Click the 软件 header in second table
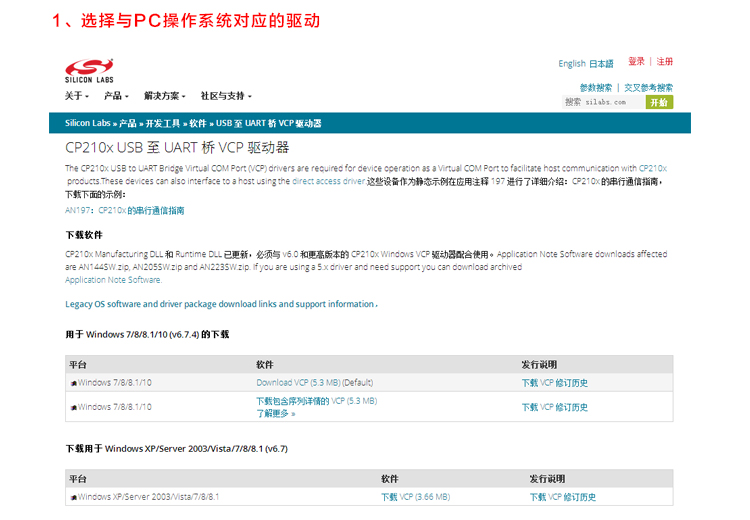 pyautogui.click(x=390, y=479)
